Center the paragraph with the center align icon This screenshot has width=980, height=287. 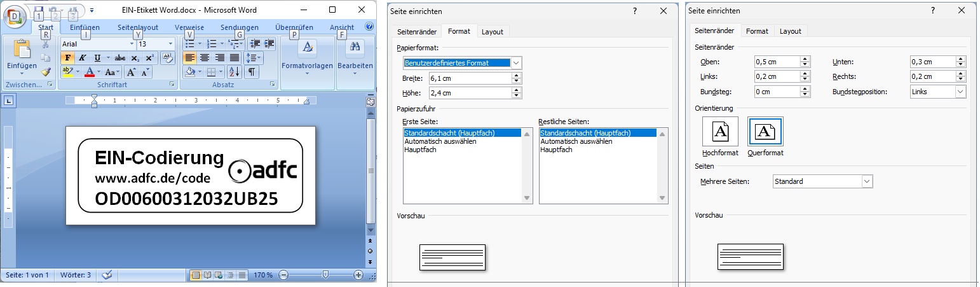click(x=205, y=58)
